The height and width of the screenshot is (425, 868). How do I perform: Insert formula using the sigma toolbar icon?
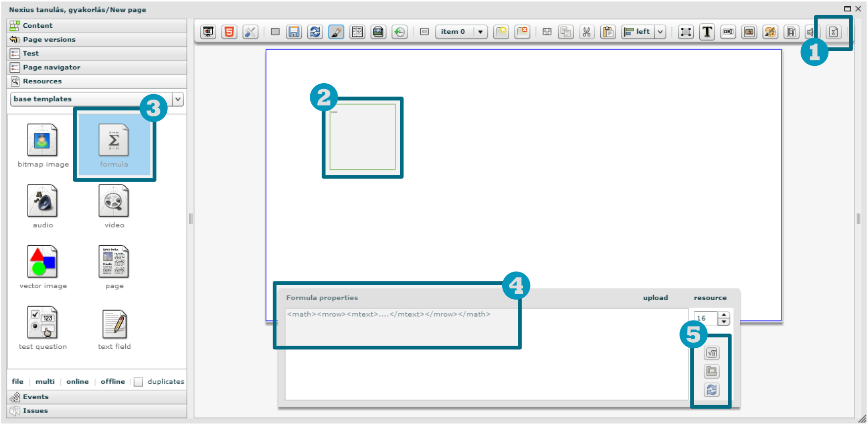[x=833, y=32]
